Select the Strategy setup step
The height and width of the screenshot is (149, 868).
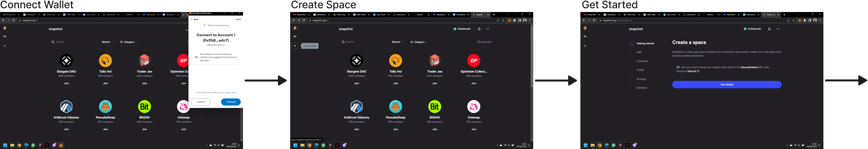click(641, 79)
